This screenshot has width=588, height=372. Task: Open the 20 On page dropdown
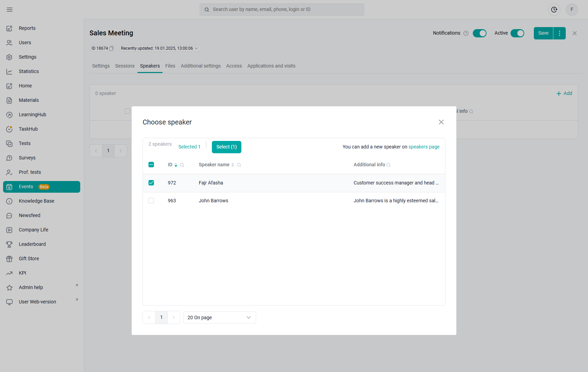[x=219, y=317]
